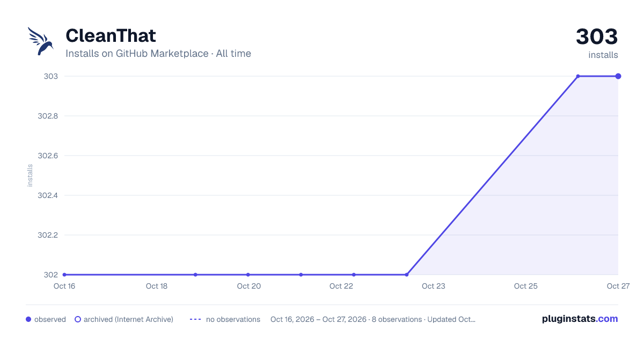Click the archived hollow-circle legend marker
644x338 pixels.
(x=78, y=319)
